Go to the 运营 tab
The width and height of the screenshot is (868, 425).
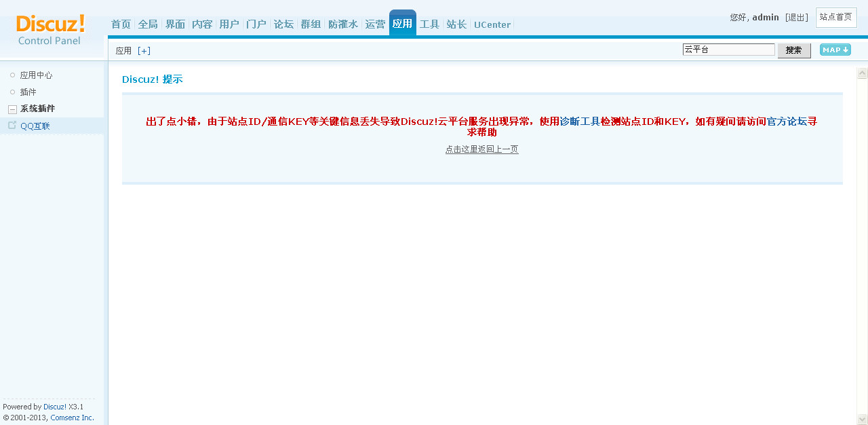pyautogui.click(x=375, y=24)
